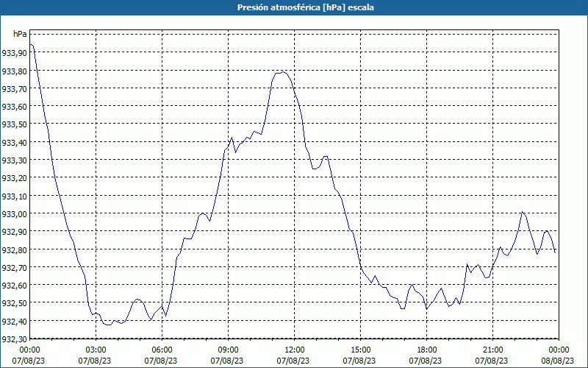The width and height of the screenshot is (588, 368).
Task: Select the 933,30 y-axis value
Action: pyautogui.click(x=15, y=160)
